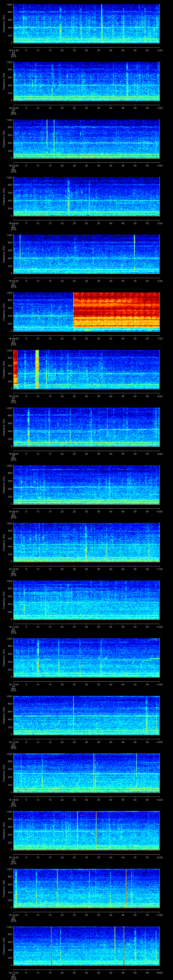Click the 16:13:00 start time label
The height and width of the screenshot is (980, 173).
click(14, 742)
